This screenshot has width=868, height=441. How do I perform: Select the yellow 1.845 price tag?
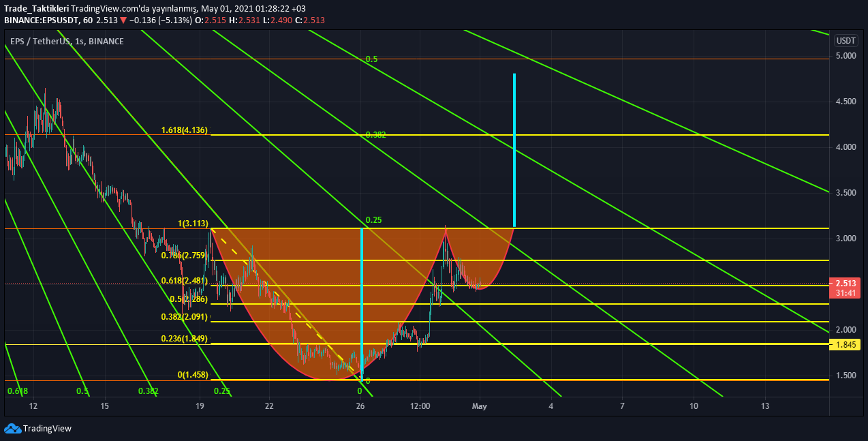point(846,346)
